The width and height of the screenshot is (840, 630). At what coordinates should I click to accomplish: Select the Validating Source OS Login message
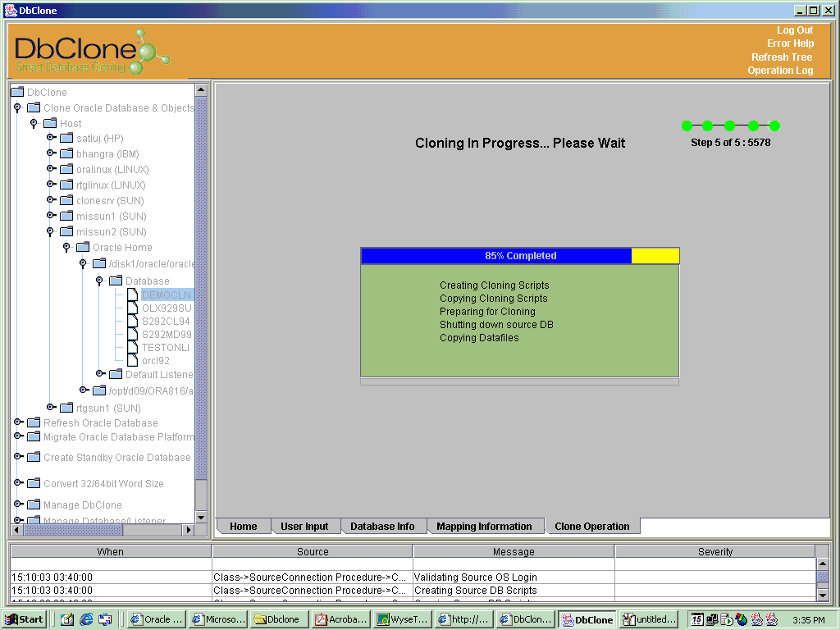pyautogui.click(x=475, y=577)
